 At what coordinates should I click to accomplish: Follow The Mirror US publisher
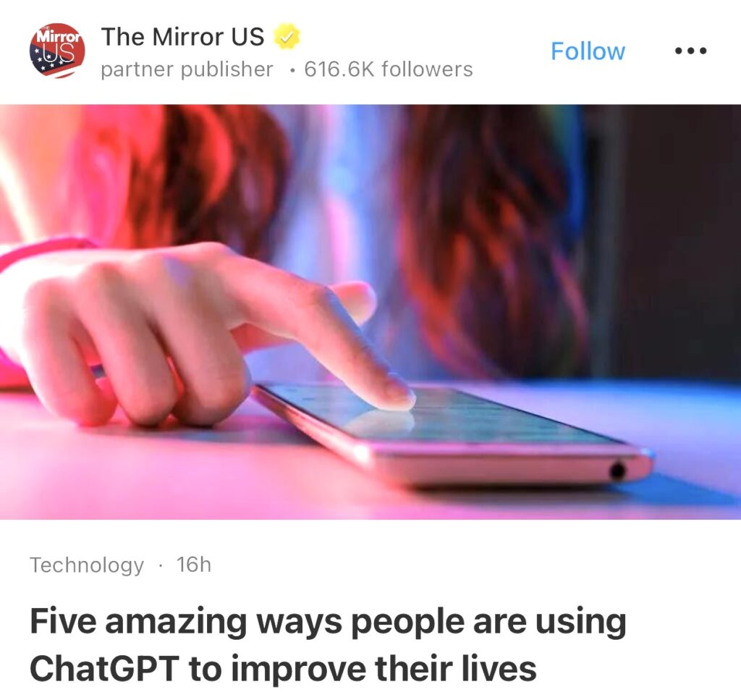[x=588, y=51]
